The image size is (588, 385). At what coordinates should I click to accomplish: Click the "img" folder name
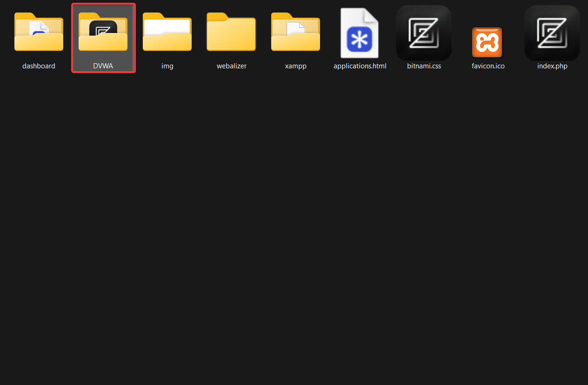click(x=167, y=66)
